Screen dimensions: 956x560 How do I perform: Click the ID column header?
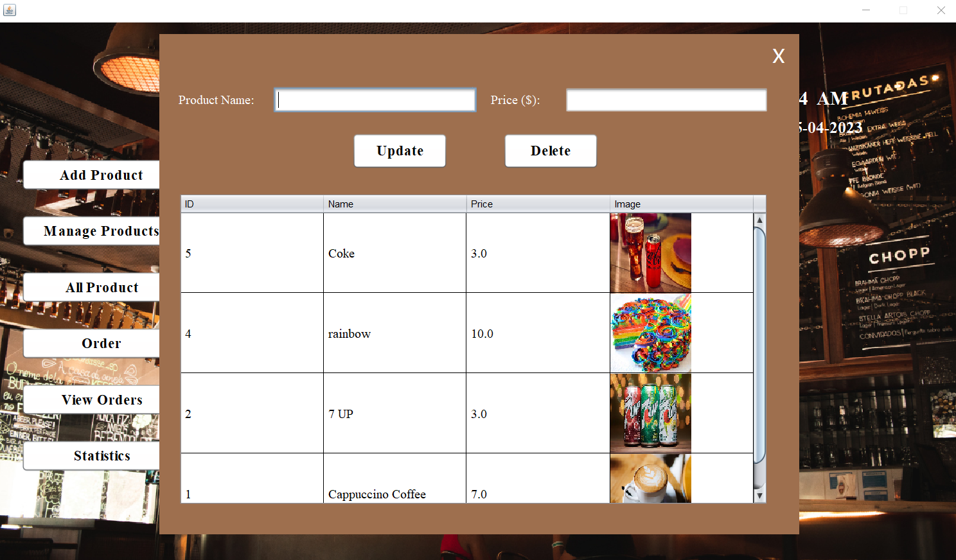(252, 204)
